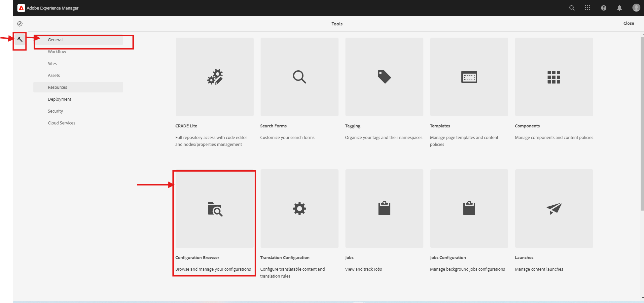The image size is (644, 303).
Task: Open the CRXDE Lite tool icon
Action: 215,77
